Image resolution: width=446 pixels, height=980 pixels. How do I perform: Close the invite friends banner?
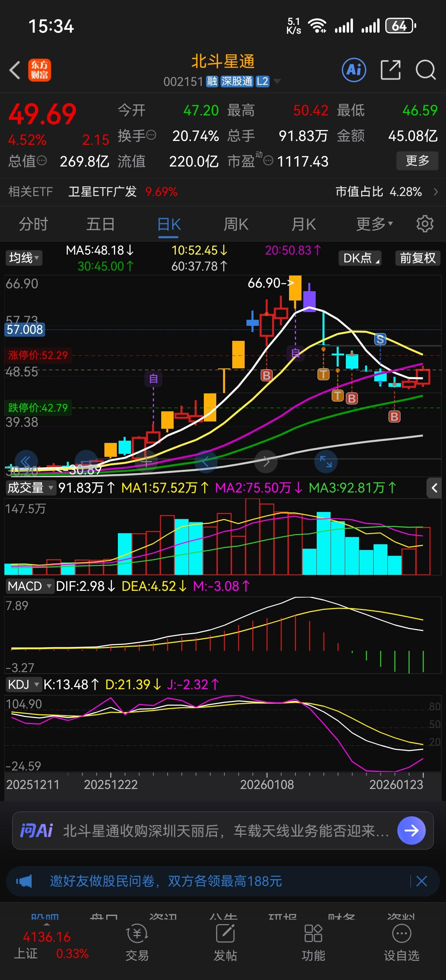pyautogui.click(x=421, y=881)
